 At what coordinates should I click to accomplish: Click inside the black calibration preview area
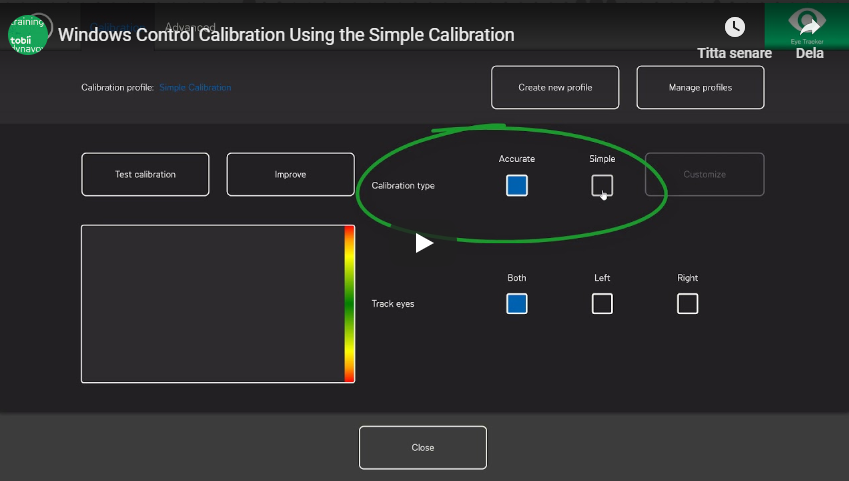click(212, 304)
